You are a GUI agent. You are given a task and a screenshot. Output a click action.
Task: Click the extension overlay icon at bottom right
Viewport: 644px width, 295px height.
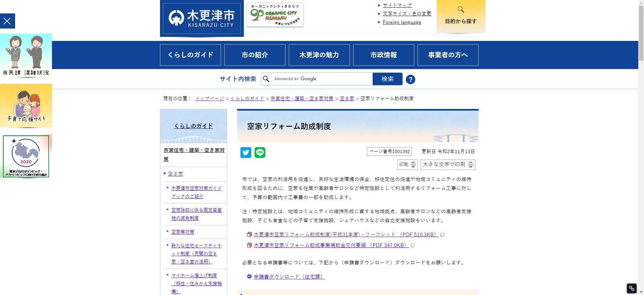click(x=632, y=288)
